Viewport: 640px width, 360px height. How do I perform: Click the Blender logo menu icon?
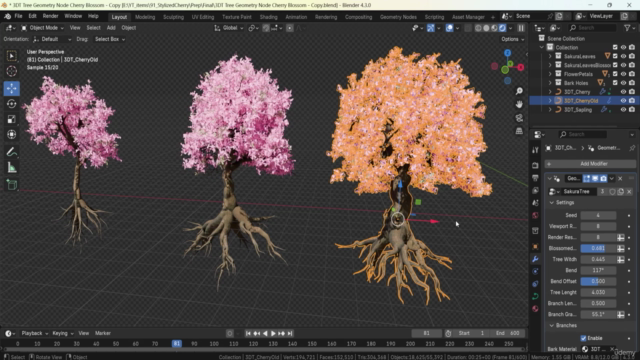pos(7,16)
